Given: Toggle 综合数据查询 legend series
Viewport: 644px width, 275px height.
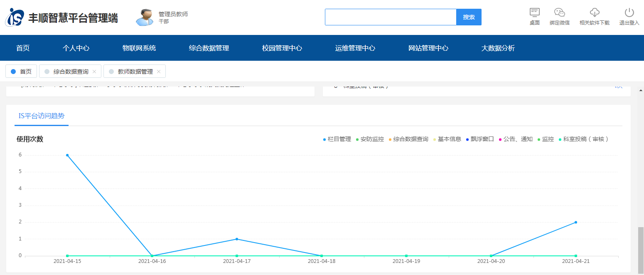Looking at the screenshot, I should [x=408, y=139].
